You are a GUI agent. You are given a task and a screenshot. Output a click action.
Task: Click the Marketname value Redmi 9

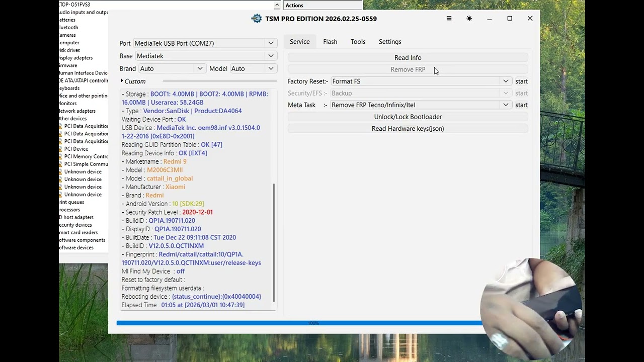coord(175,161)
